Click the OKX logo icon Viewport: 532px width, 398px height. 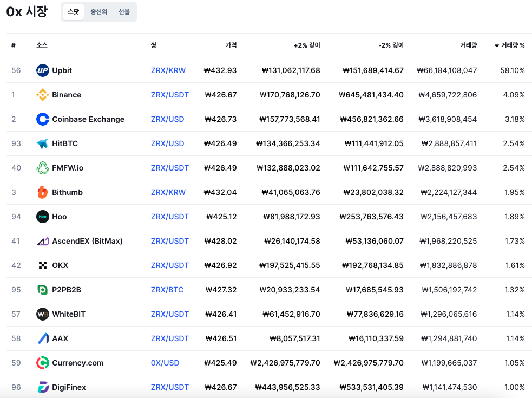click(42, 265)
